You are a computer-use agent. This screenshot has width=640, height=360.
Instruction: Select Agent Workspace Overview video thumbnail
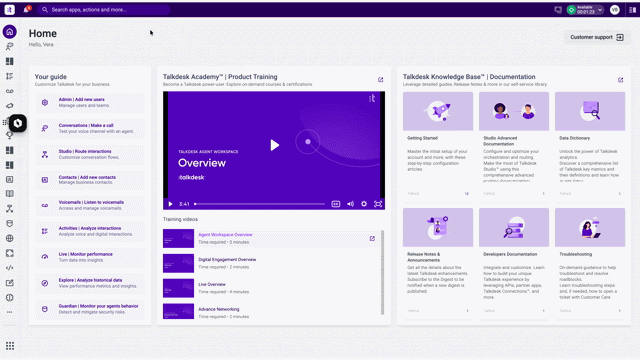coord(178,238)
